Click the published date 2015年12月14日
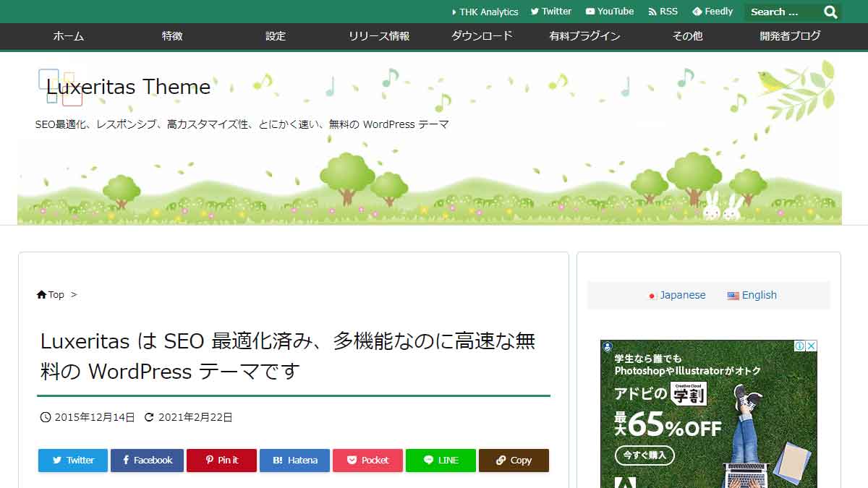 coord(95,417)
